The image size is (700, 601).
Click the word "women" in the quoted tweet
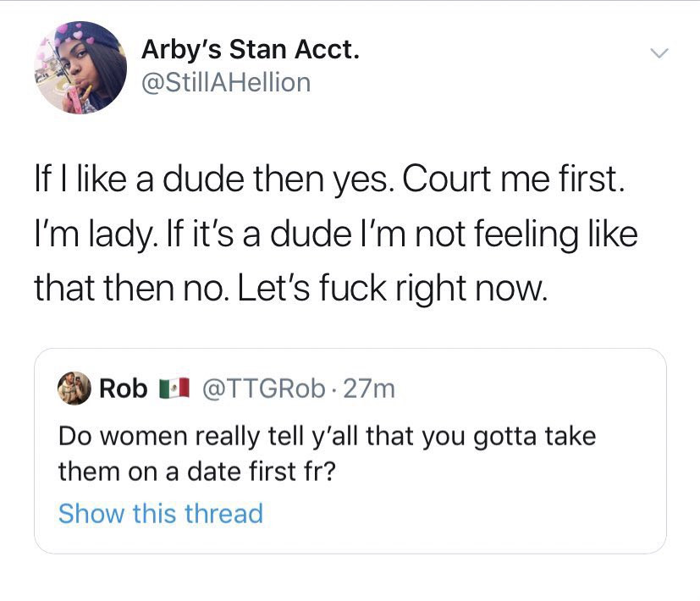click(148, 437)
